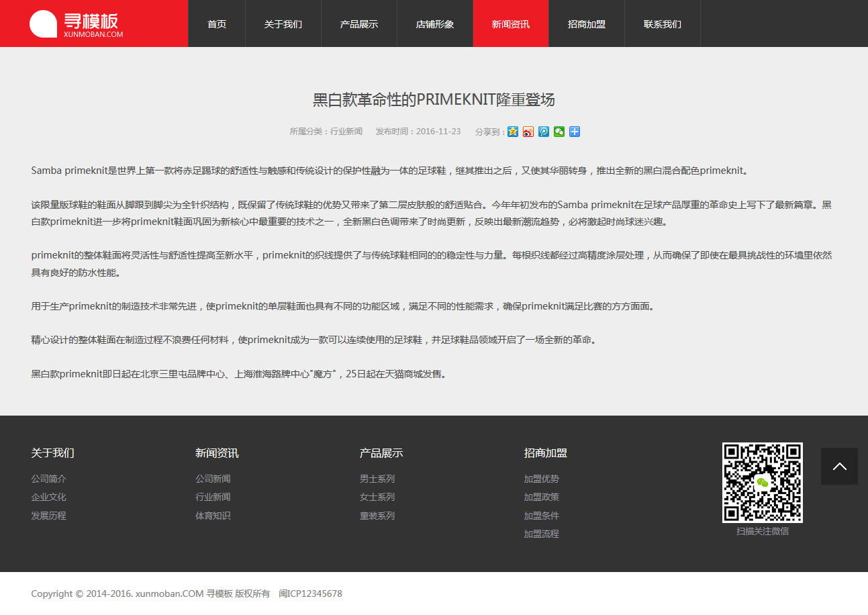Click the back-to-top arrow button
This screenshot has width=868, height=615.
(839, 466)
